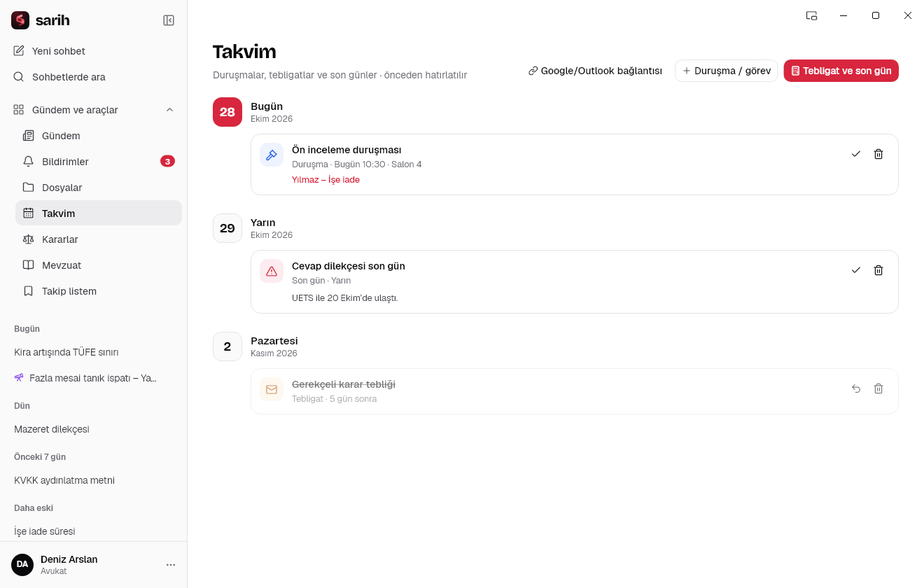Select the 2 Pazartesi date badge
The image size is (924, 588).
[227, 346]
